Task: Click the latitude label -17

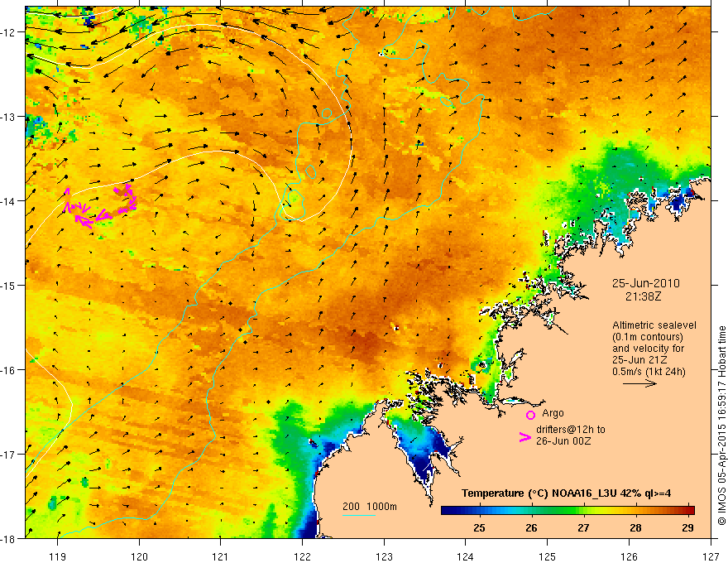Action: tap(9, 455)
